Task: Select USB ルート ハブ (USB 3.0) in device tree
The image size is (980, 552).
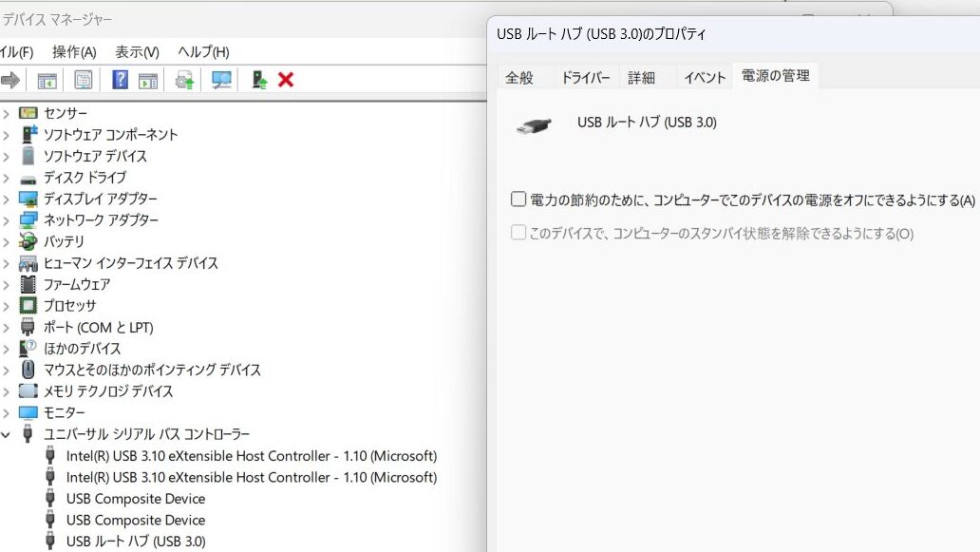Action: coord(135,542)
